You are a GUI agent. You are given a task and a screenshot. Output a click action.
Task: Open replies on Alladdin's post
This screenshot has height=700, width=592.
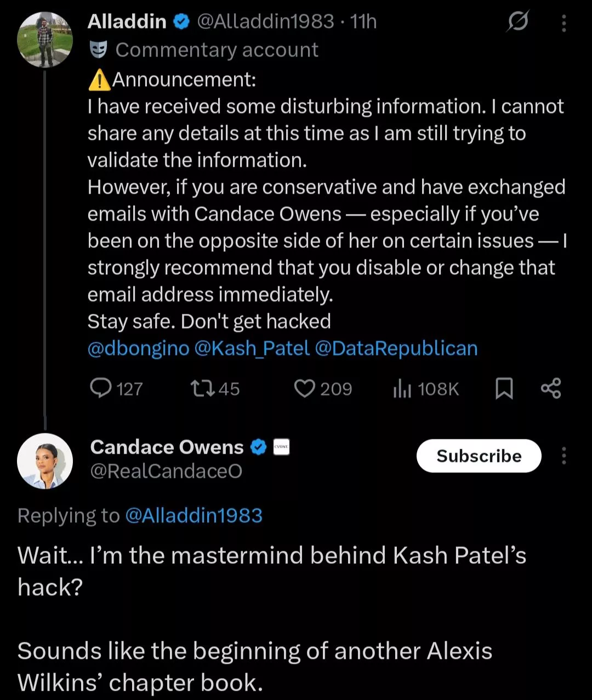click(101, 388)
